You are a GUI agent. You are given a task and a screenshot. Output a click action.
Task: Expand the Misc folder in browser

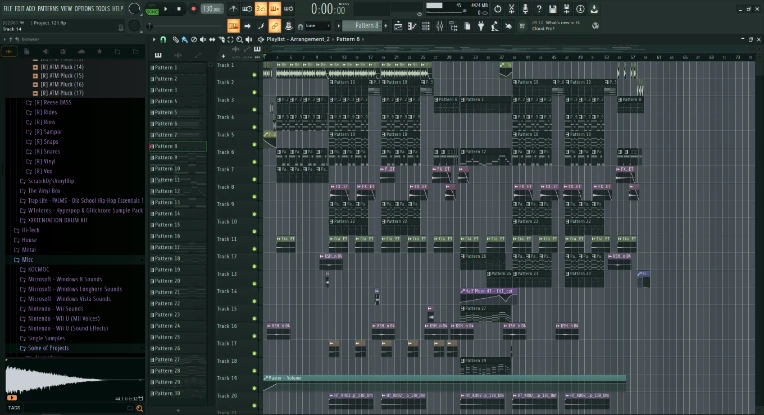27,259
